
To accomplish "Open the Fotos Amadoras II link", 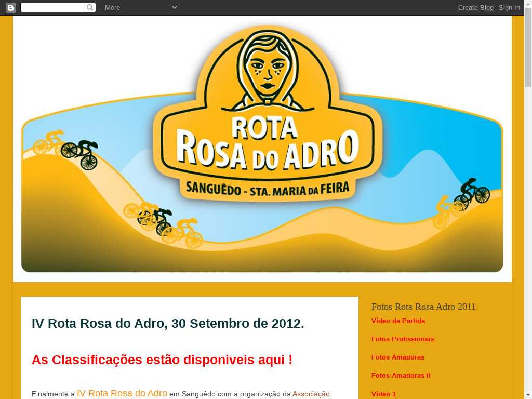I will click(401, 375).
